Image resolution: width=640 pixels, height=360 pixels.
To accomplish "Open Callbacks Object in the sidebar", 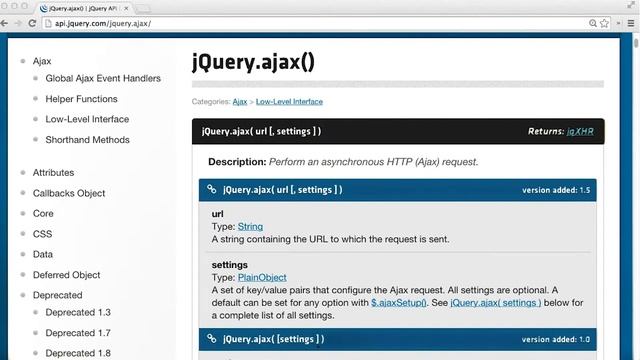I will 69,193.
